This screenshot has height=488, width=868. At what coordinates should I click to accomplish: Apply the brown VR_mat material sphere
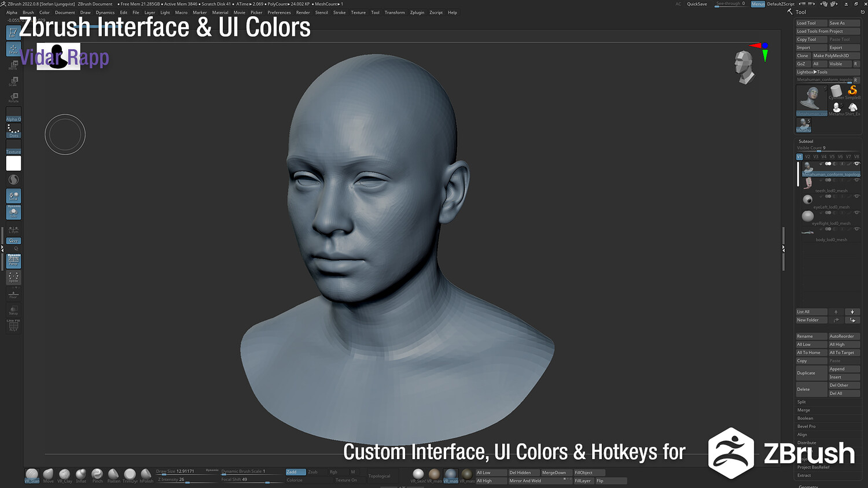pyautogui.click(x=434, y=475)
